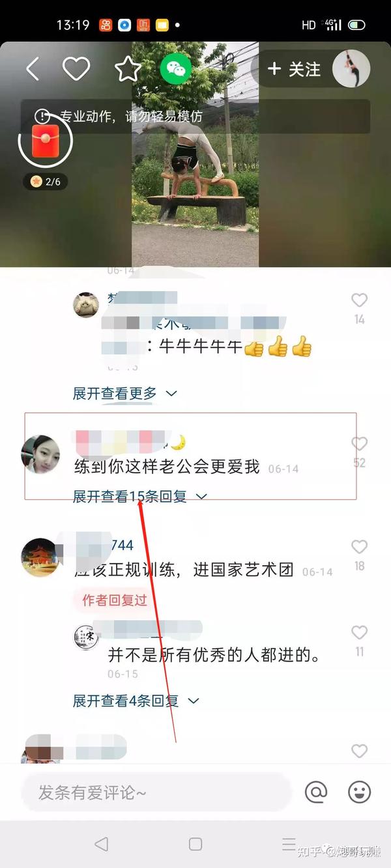Screen dimensions: 391x868
Task: Like the 牛牛牛 comment with 14 likes
Action: pos(360,300)
